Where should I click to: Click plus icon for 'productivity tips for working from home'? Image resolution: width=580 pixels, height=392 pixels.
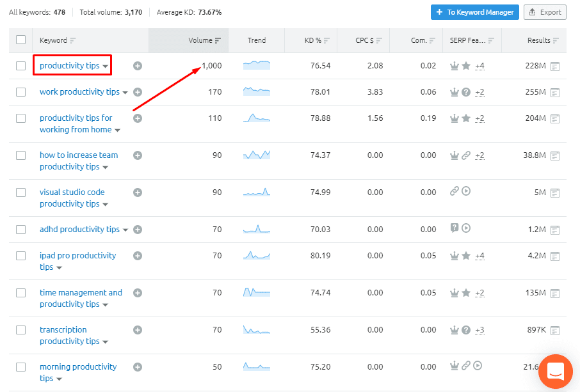pyautogui.click(x=138, y=118)
